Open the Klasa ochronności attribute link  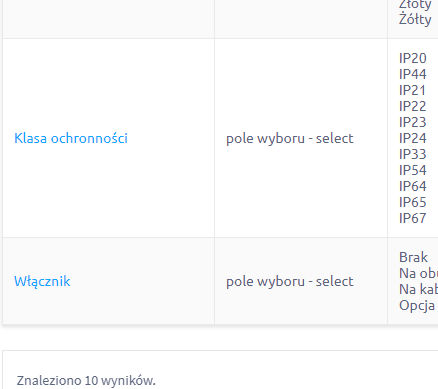71,138
